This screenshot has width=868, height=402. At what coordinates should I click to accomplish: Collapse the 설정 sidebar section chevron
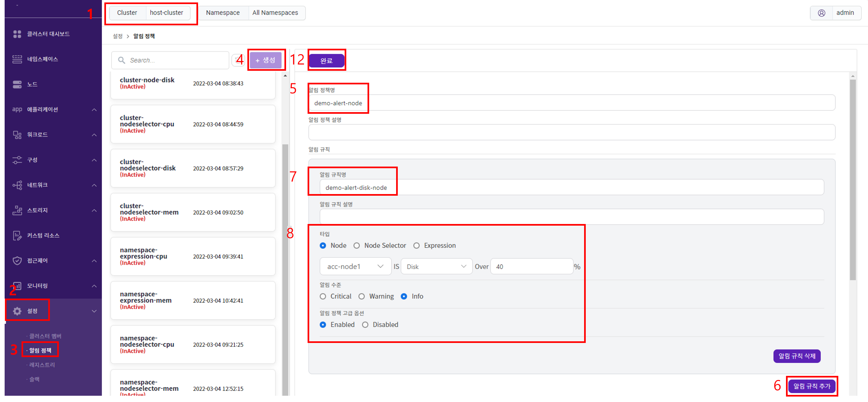tap(94, 311)
